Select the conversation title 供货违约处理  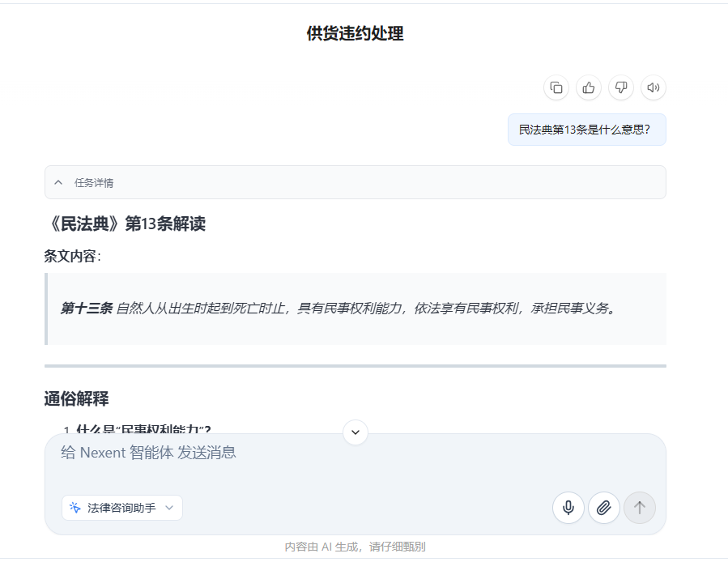(355, 34)
